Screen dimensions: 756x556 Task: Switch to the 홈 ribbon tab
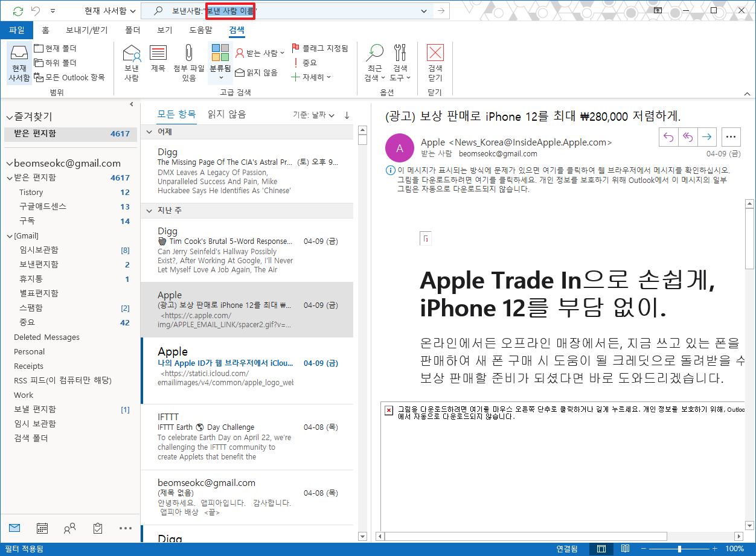[x=45, y=30]
